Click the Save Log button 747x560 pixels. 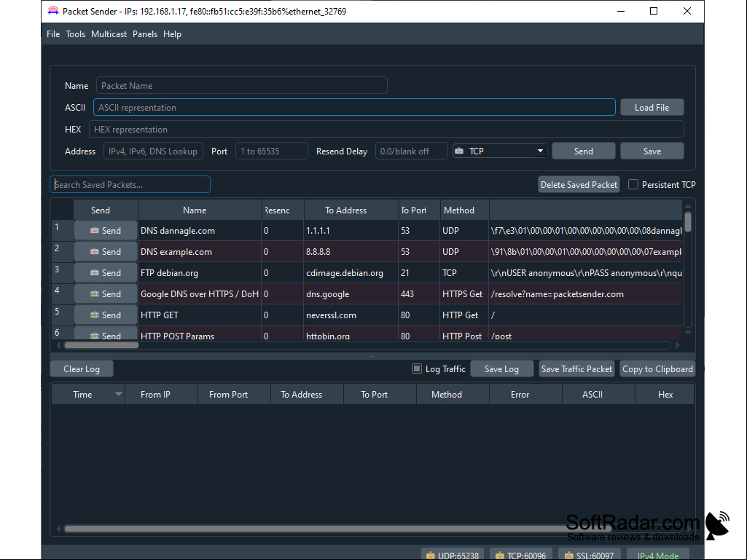click(501, 368)
